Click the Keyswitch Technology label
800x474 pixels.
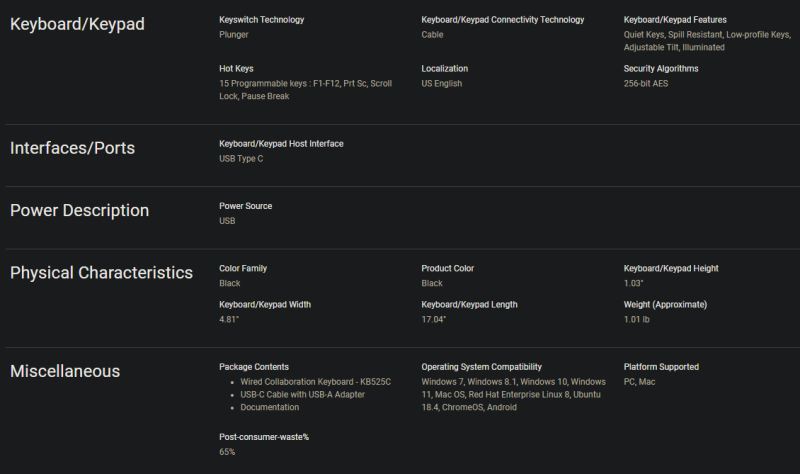tap(262, 20)
